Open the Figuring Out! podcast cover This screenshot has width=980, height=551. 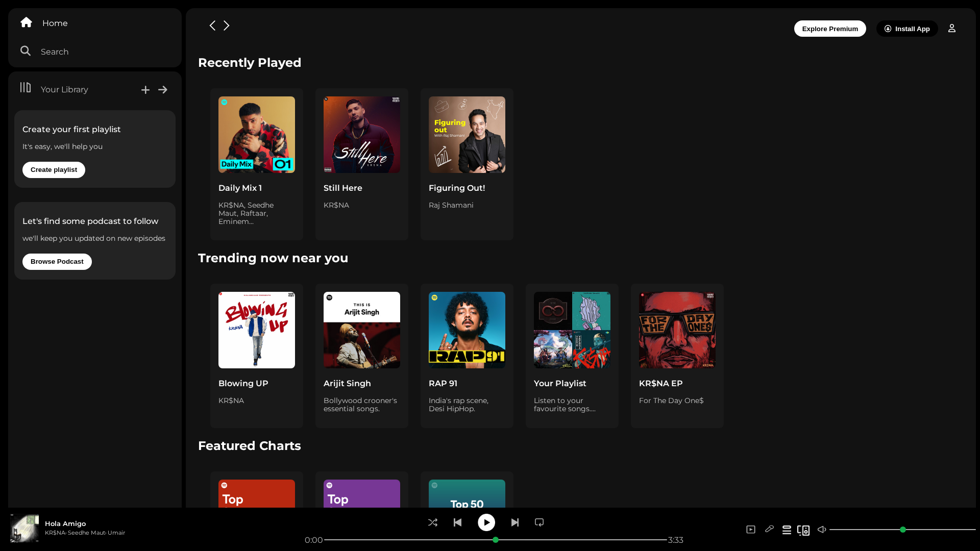[467, 135]
